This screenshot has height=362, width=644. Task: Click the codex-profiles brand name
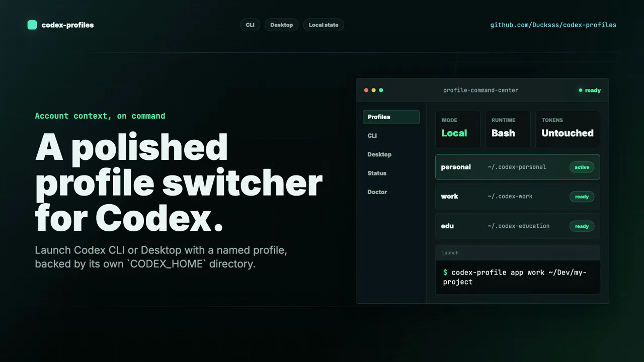click(67, 25)
